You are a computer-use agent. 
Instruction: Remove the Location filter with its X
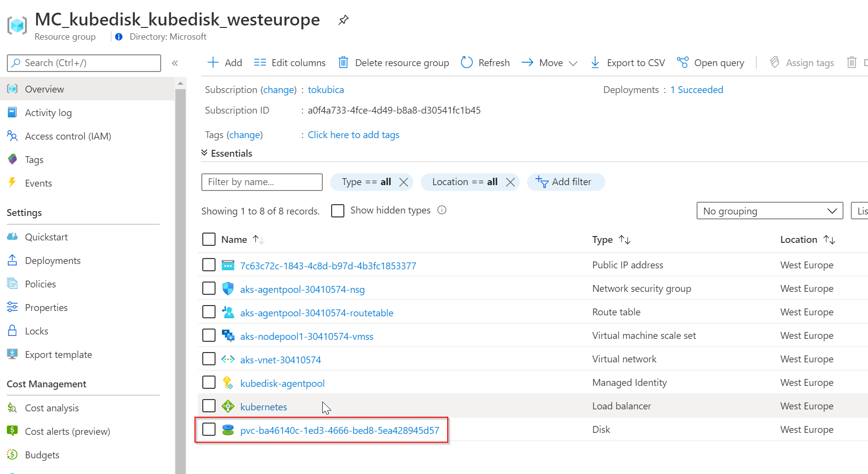click(x=510, y=182)
